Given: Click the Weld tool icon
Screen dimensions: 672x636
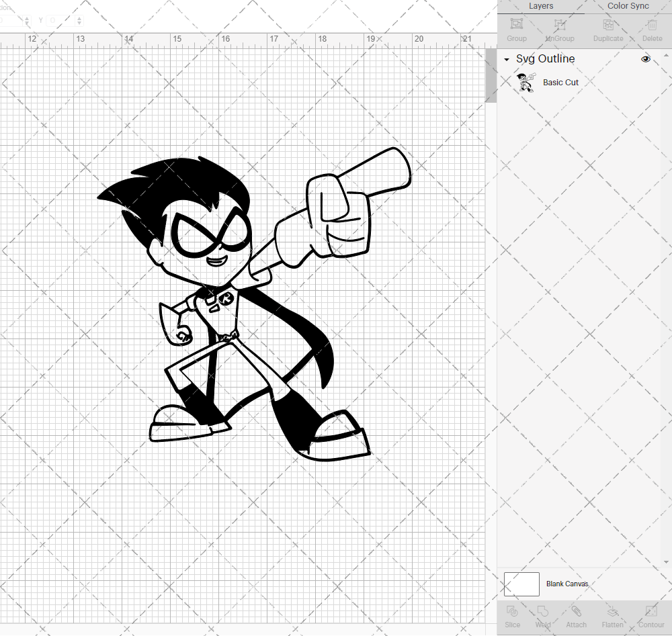Looking at the screenshot, I should (542, 611).
